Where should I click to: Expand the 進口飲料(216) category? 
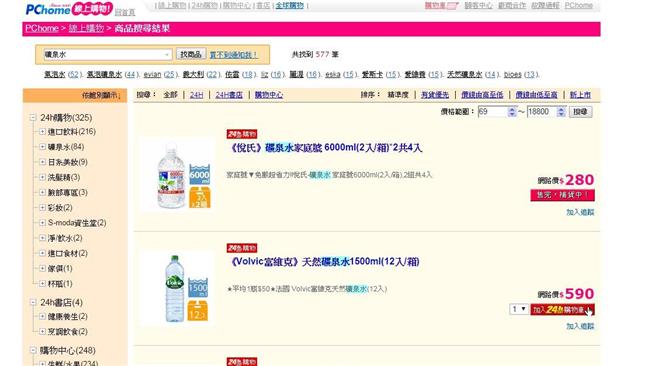pos(42,132)
